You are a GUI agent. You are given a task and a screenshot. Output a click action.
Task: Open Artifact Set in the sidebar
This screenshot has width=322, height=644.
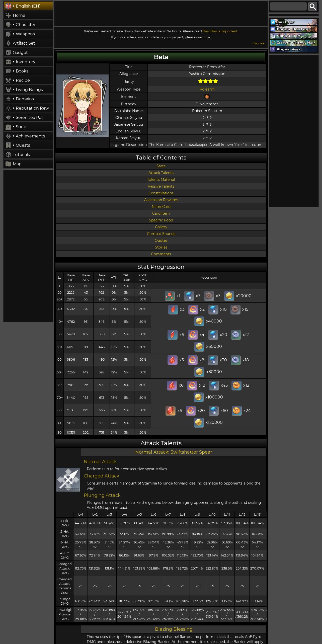28,43
